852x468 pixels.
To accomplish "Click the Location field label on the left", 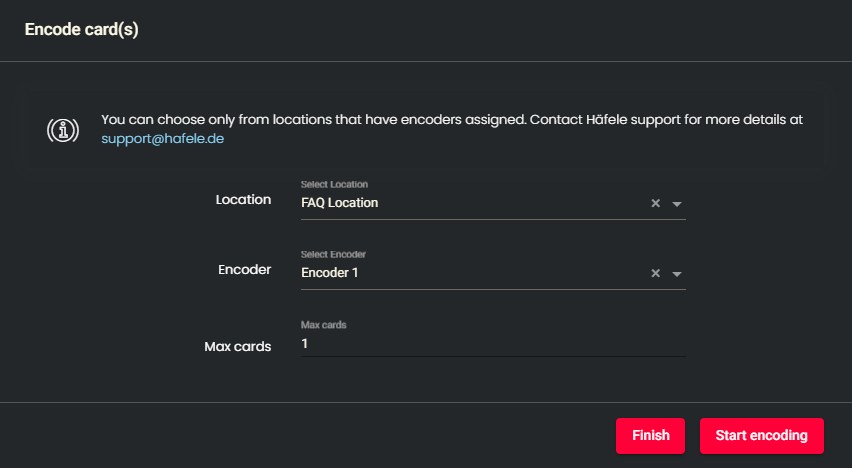I will coord(243,199).
